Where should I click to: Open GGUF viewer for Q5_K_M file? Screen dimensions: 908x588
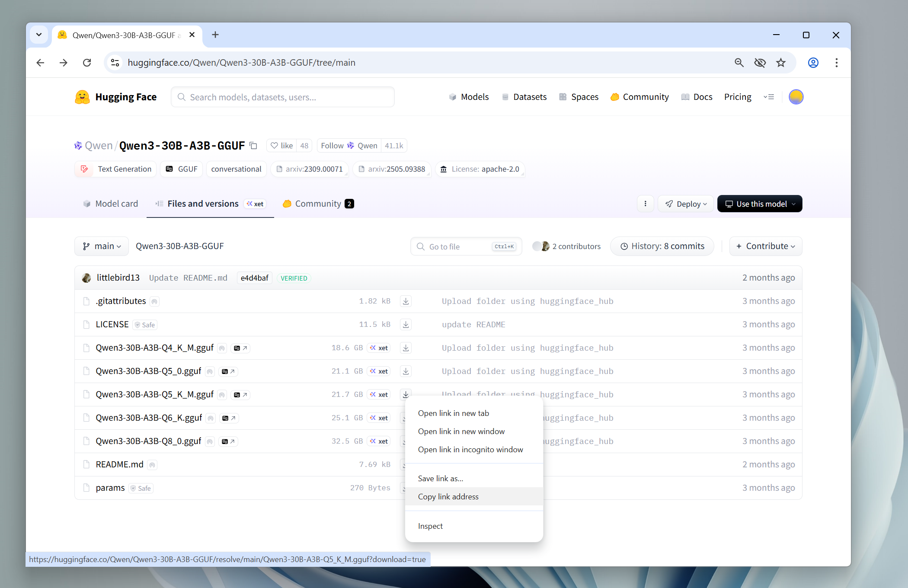tap(240, 395)
